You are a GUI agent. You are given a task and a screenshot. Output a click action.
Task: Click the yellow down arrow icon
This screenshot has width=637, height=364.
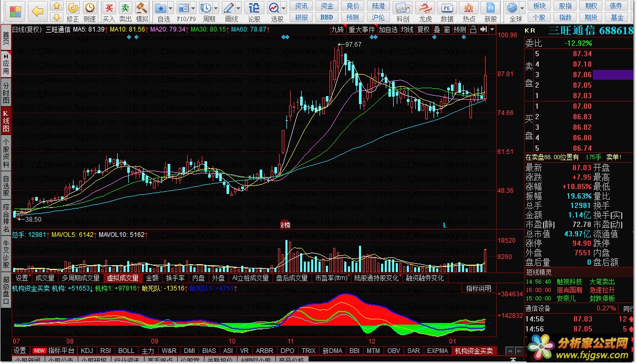[x=57, y=18]
